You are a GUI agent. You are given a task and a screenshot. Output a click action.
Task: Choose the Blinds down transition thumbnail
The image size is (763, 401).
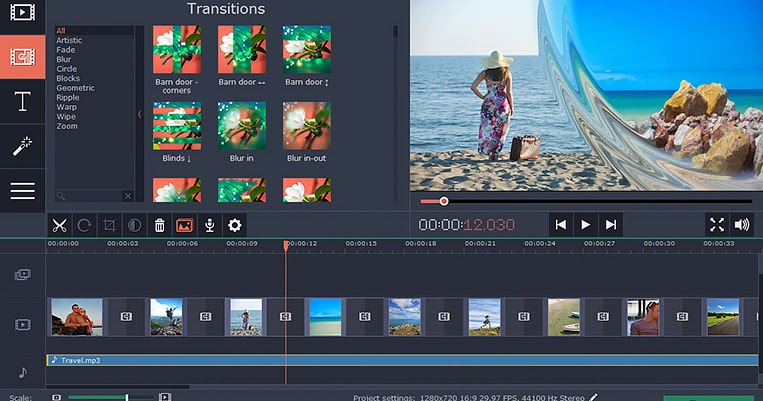[177, 126]
